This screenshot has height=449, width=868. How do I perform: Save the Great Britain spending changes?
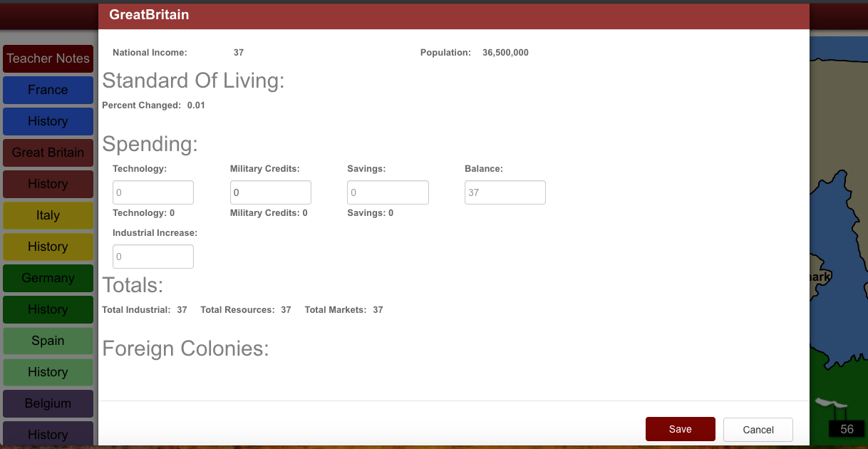[680, 429]
